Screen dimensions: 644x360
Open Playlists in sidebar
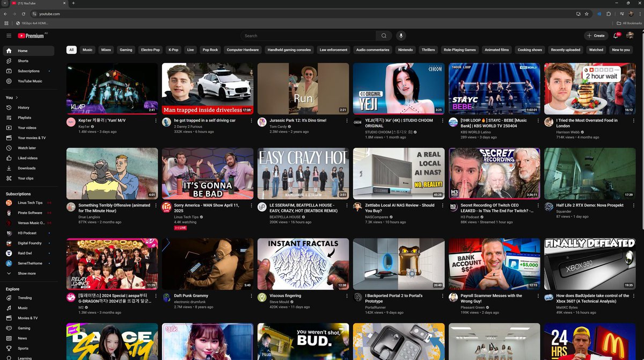point(28,118)
